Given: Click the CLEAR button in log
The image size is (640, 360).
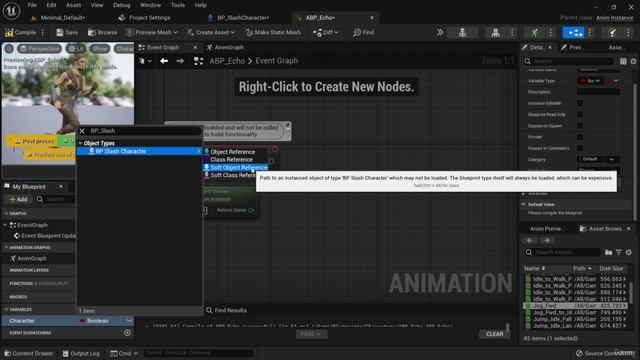Looking at the screenshot, I should 494,334.
